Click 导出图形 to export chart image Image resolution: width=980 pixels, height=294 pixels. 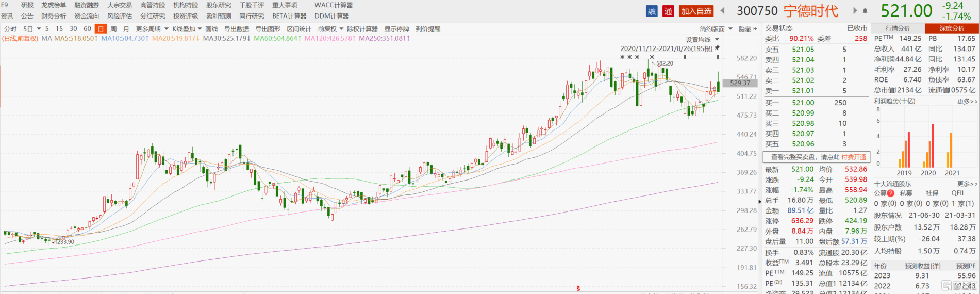268,29
